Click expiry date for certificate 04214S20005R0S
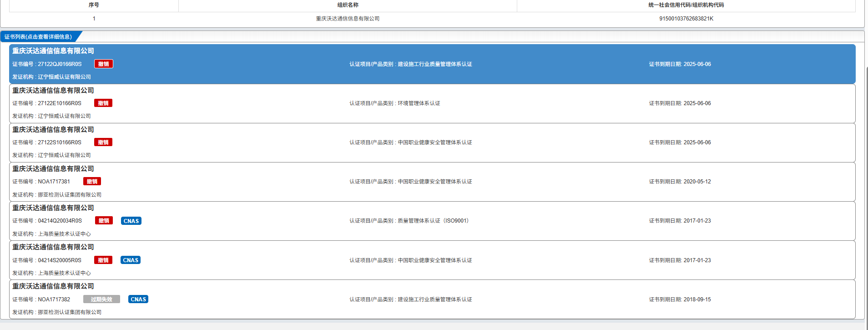Viewport: 868px width, 330px height. click(697, 260)
